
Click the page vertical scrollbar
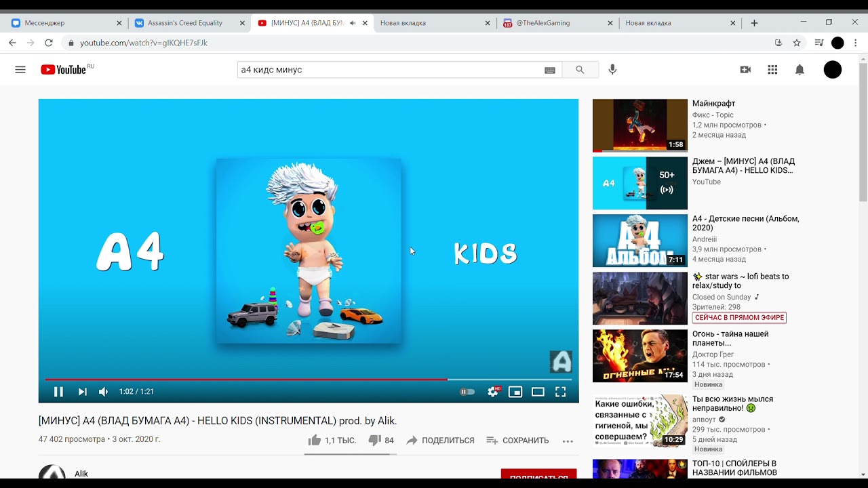click(863, 132)
